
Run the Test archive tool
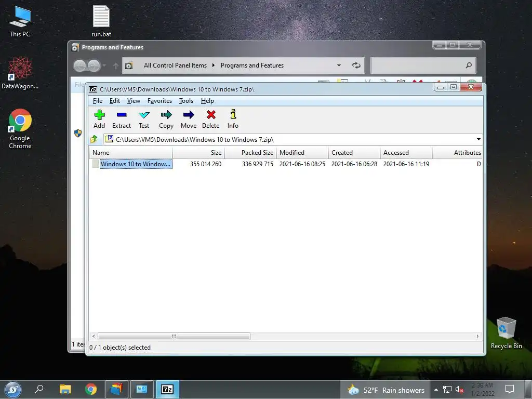[144, 119]
